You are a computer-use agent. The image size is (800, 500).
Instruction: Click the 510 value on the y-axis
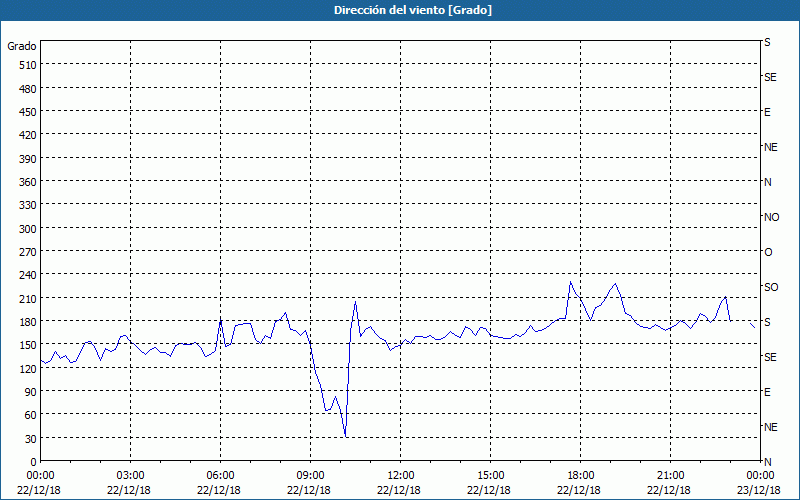(x=28, y=65)
